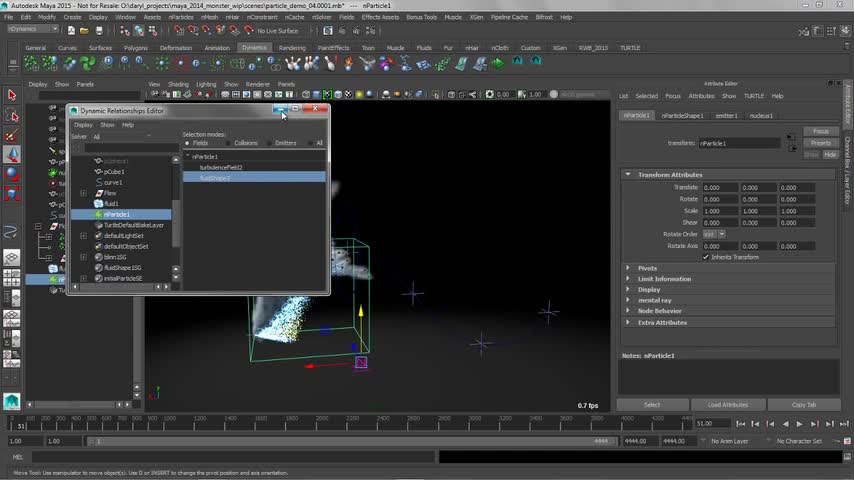Click the Play Forwards button on timeline
The width and height of the screenshot is (854, 480).
799,424
